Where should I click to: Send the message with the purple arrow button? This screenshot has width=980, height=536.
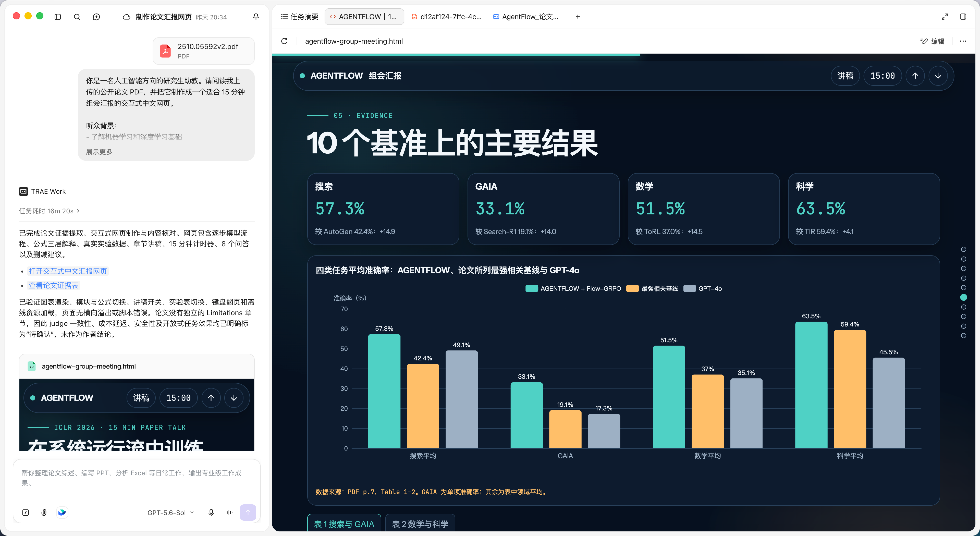(x=248, y=513)
